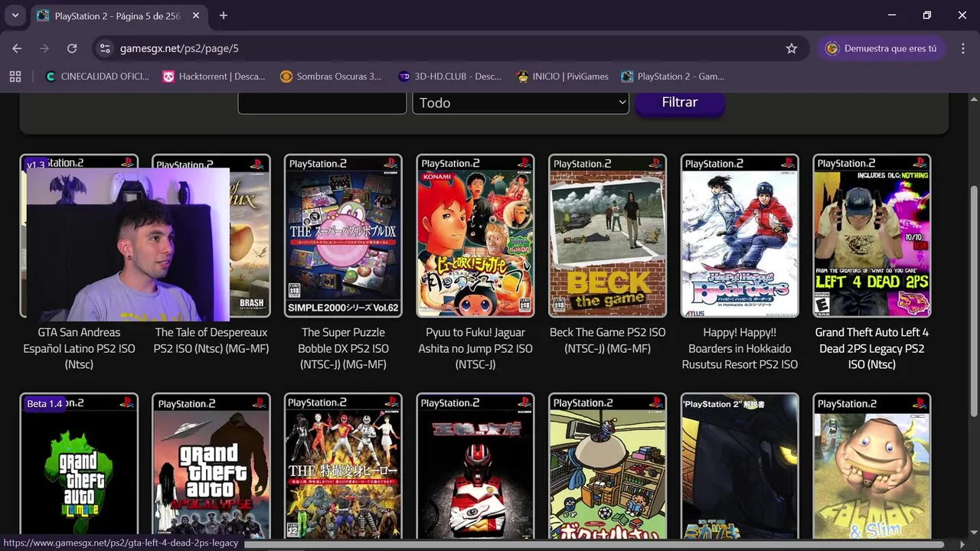Open Hacktorrent bookmark

coord(214,77)
